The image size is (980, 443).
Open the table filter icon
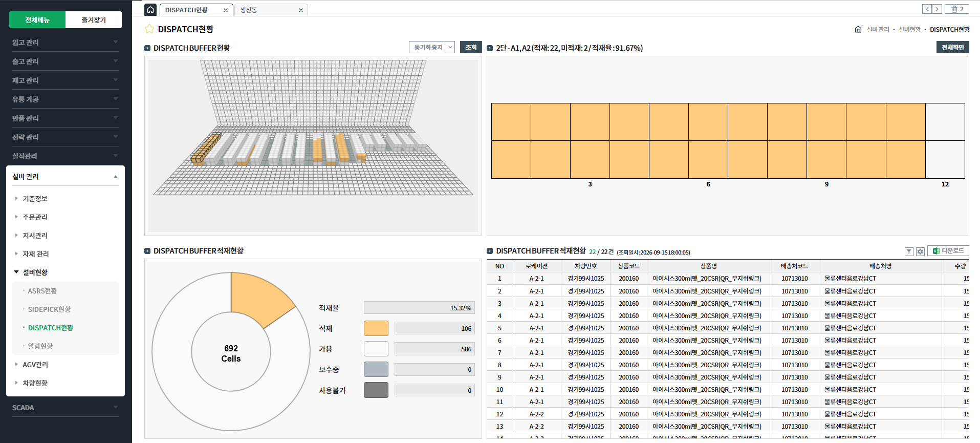[x=909, y=251]
